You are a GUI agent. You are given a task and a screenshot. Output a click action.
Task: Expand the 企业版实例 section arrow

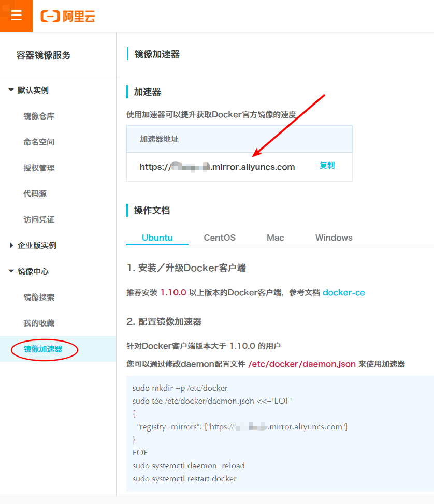point(11,246)
